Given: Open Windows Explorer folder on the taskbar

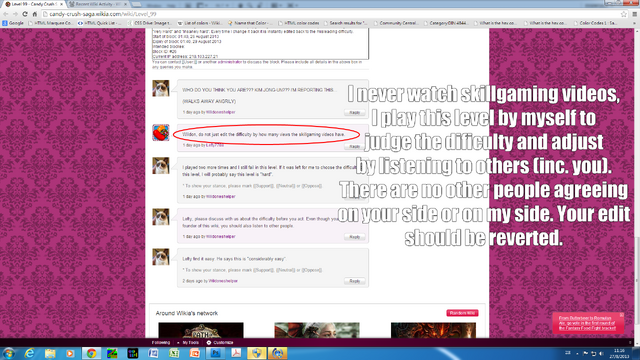Looking at the screenshot, I should point(50,353).
